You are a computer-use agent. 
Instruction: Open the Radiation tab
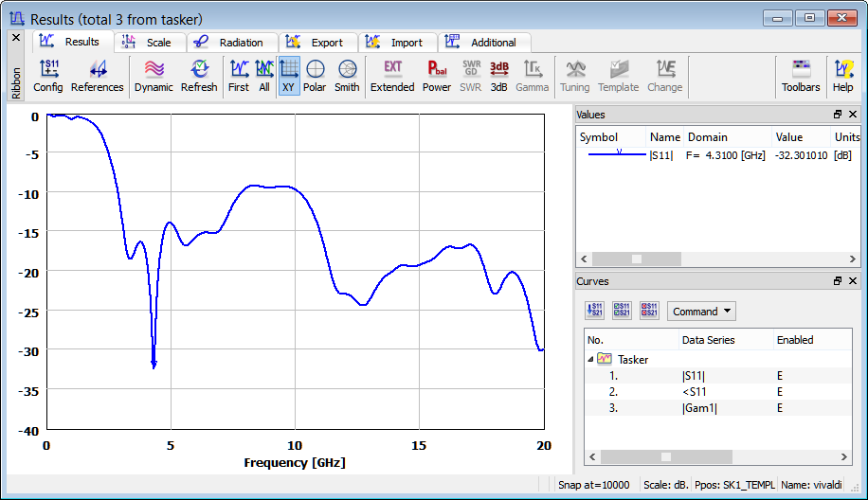pyautogui.click(x=230, y=43)
